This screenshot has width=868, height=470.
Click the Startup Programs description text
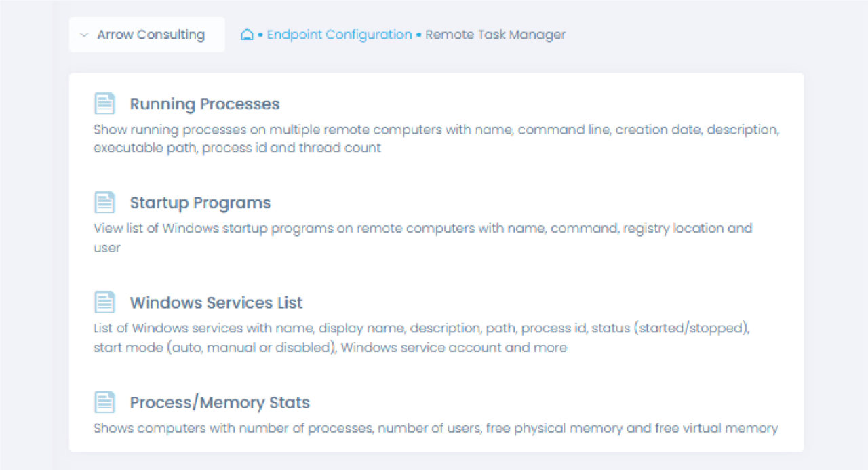coord(420,237)
